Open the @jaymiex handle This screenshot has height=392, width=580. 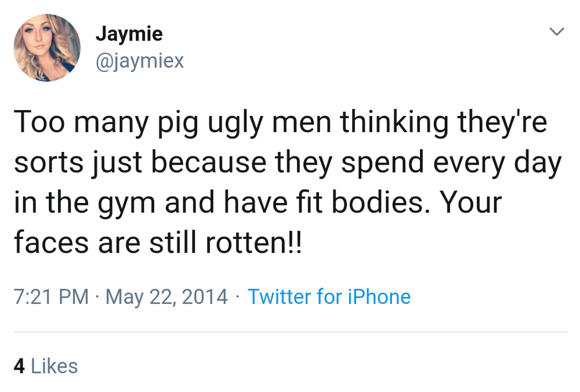pos(139,60)
